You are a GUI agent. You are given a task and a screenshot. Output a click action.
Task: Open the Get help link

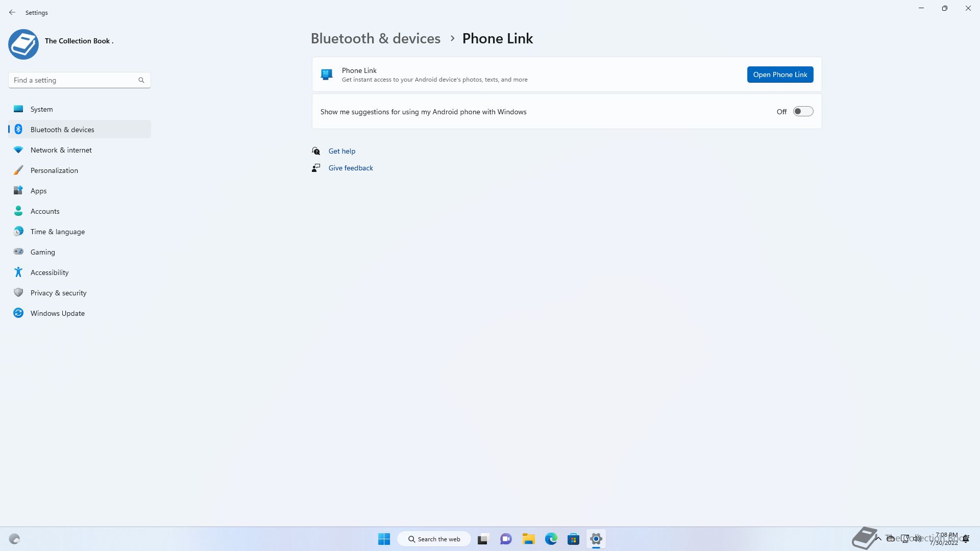(341, 151)
